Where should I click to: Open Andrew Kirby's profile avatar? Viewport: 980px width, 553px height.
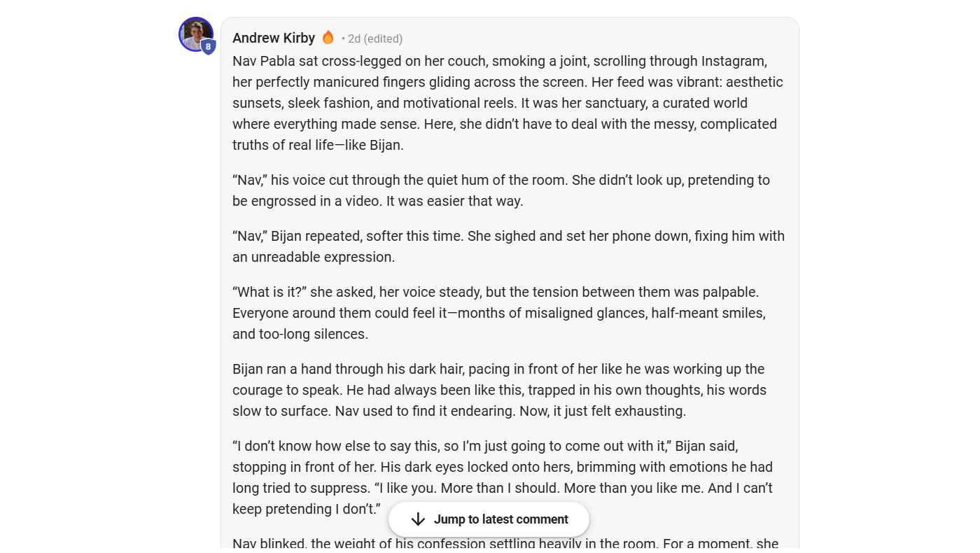pyautogui.click(x=196, y=34)
